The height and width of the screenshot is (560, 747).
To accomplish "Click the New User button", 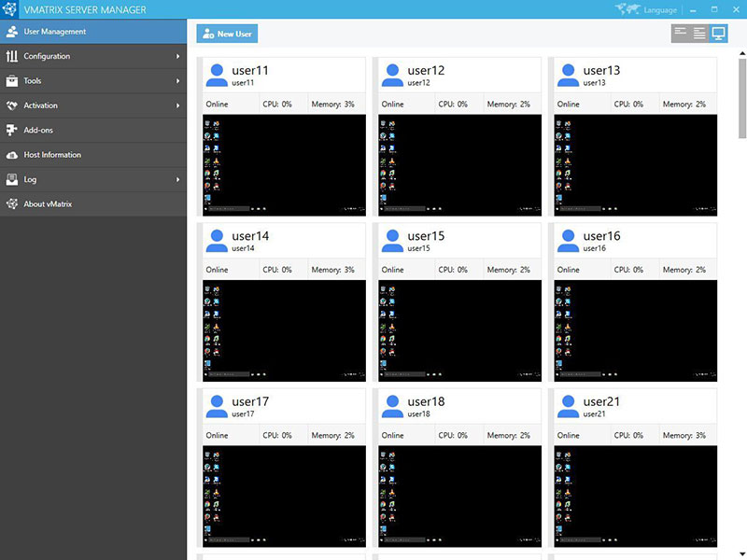I will click(x=226, y=33).
